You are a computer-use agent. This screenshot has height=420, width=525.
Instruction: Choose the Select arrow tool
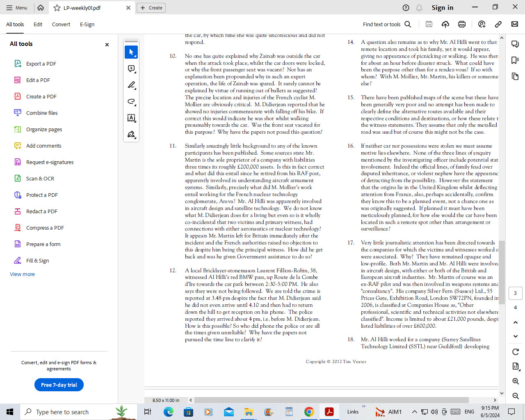pyautogui.click(x=131, y=52)
